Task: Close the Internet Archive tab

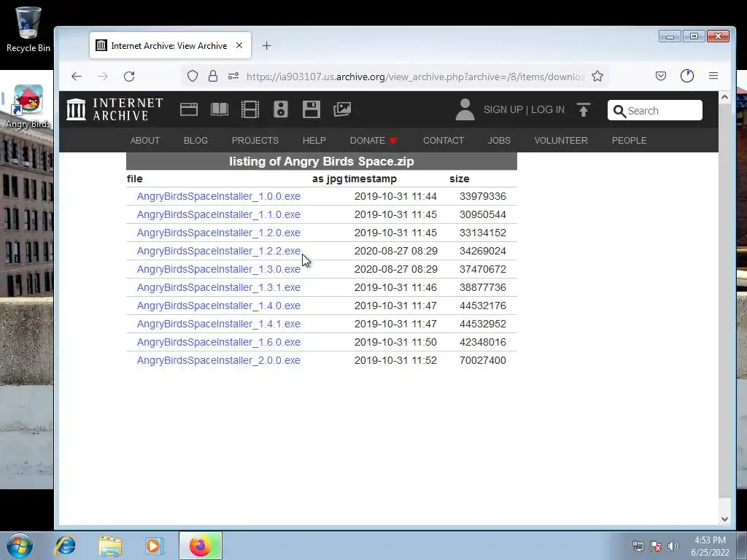Action: 239,45
